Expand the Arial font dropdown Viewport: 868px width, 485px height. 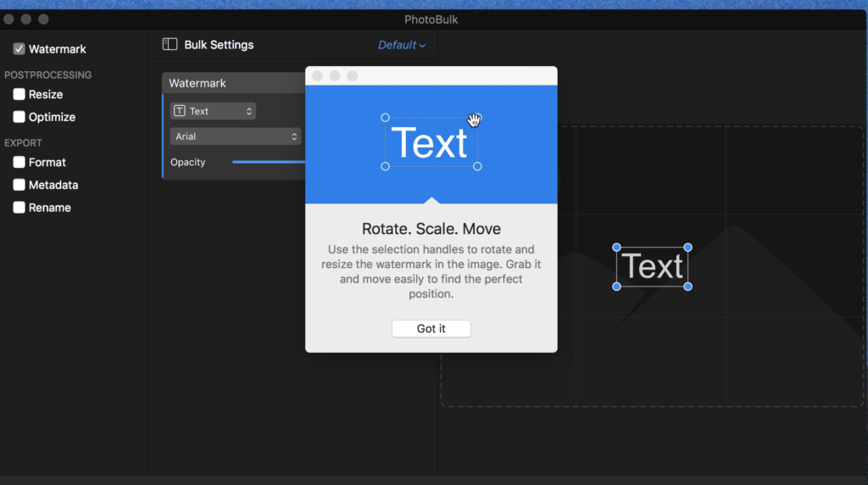(x=236, y=137)
